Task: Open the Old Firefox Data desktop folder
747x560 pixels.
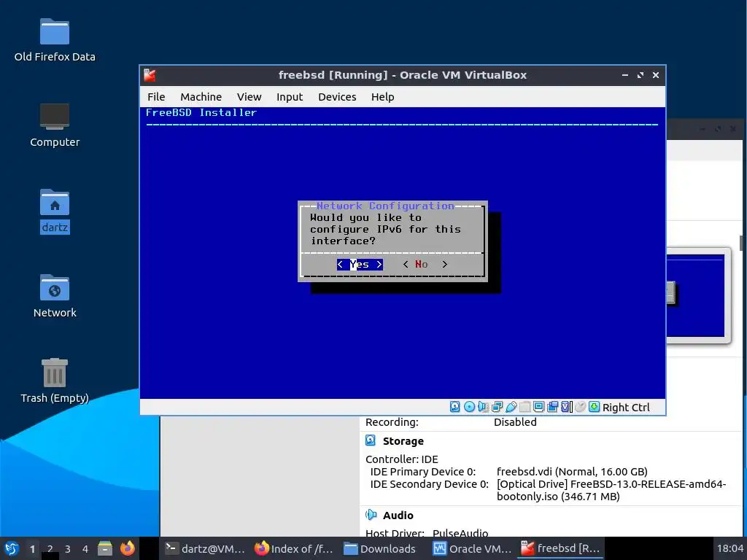Action: click(x=55, y=41)
